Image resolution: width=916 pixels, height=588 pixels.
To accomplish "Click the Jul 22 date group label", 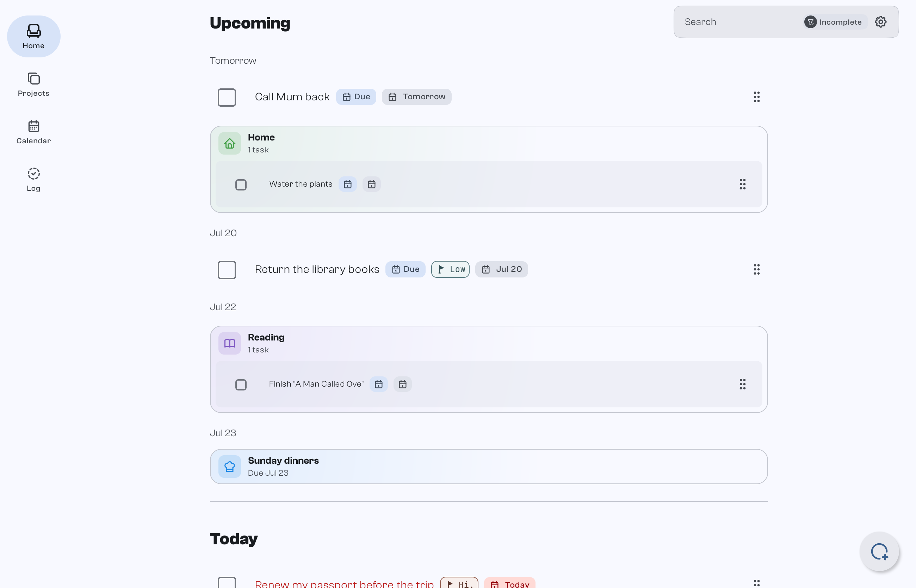I will point(223,307).
